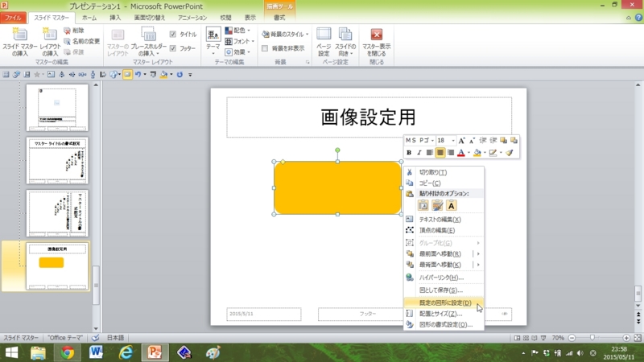
Task: Decrease font size in mini toolbar
Action: 472,140
